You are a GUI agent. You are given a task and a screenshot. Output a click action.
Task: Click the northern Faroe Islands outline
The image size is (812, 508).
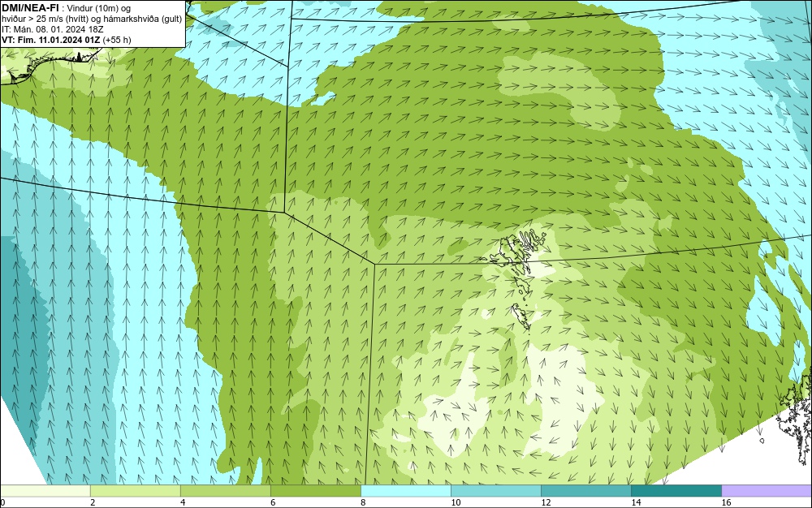pyautogui.click(x=518, y=253)
